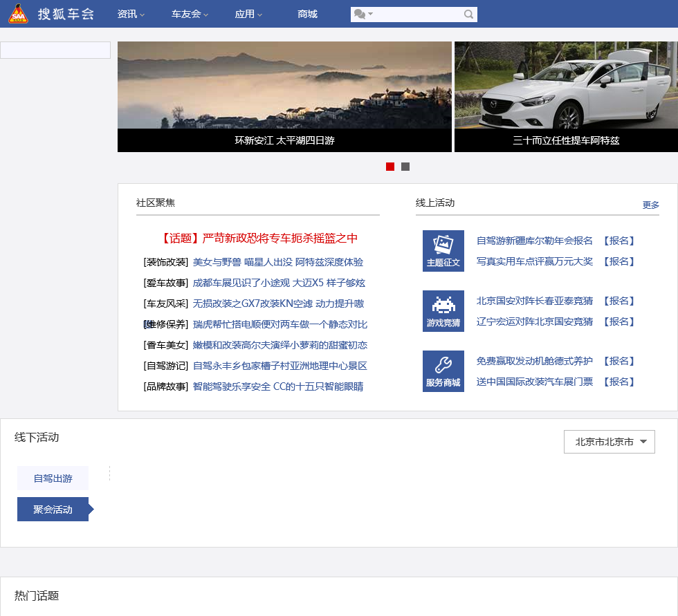The width and height of the screenshot is (678, 616).
Task: Click in the top search input field
Action: 418,15
